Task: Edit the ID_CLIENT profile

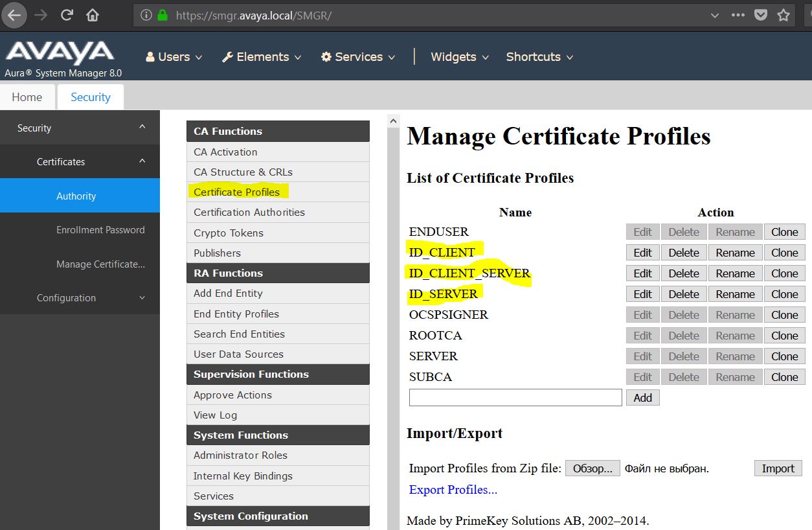Action: [642, 253]
